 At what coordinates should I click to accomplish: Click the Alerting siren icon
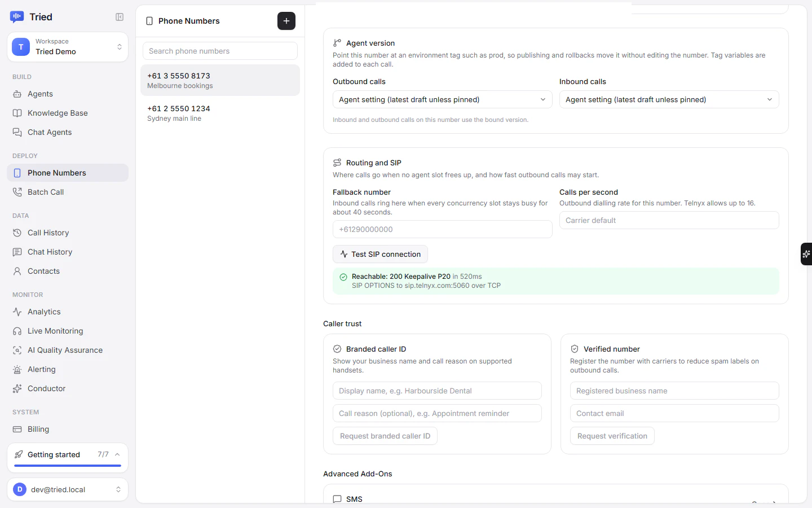pos(17,369)
